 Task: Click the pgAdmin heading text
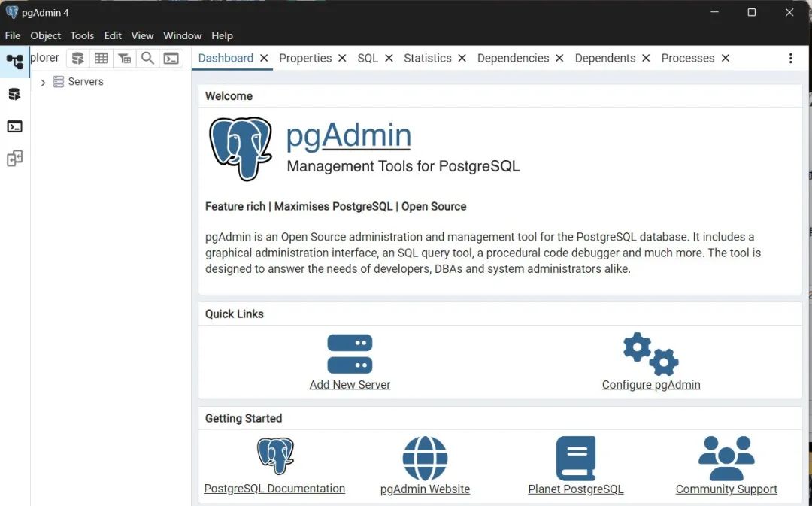pos(349,135)
